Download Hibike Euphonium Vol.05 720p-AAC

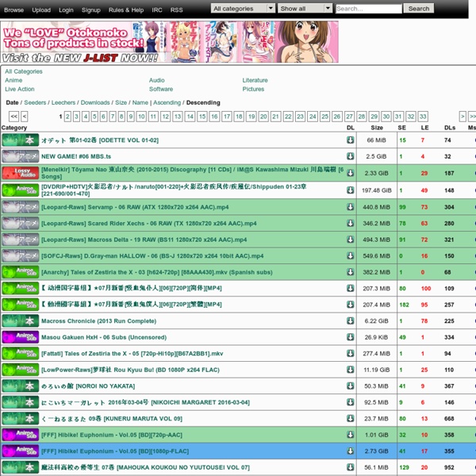tap(351, 435)
